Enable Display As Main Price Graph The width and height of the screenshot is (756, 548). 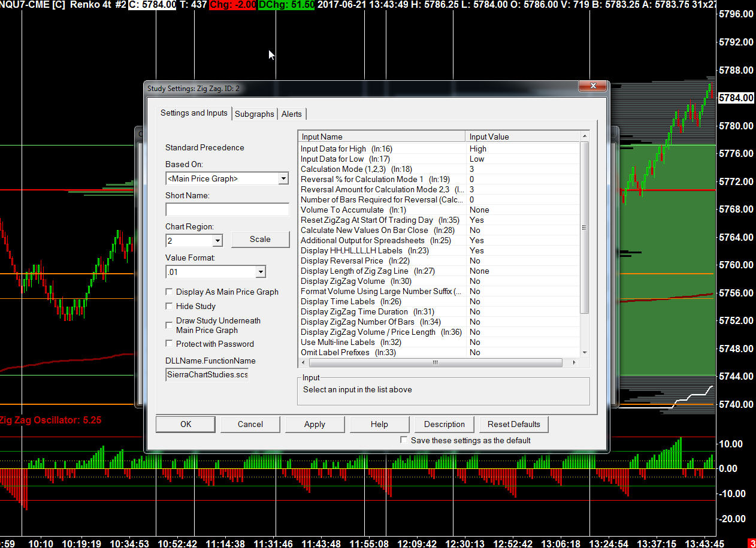pos(170,292)
